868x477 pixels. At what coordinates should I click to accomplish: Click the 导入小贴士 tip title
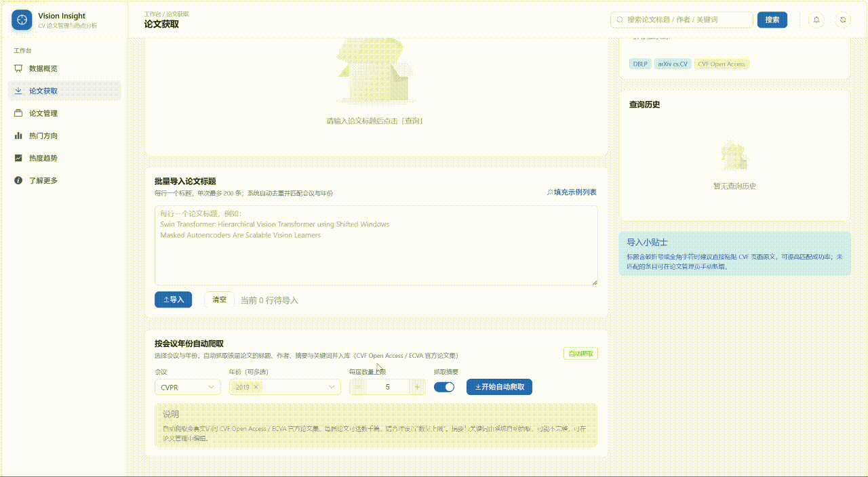tap(648, 242)
